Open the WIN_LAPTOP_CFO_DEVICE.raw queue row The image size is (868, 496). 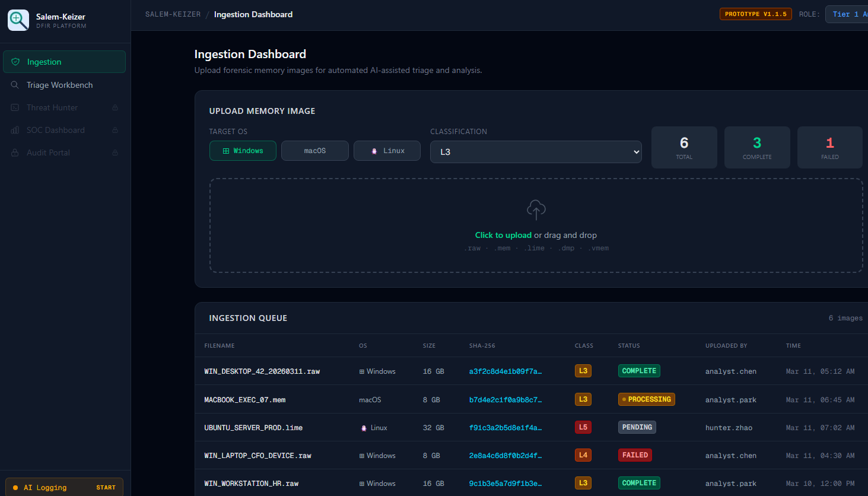pyautogui.click(x=257, y=456)
